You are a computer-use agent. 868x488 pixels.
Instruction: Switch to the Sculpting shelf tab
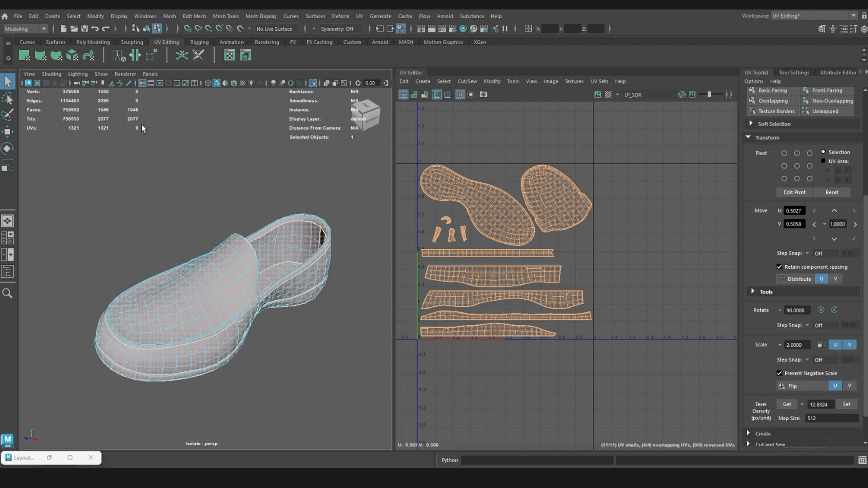[132, 42]
